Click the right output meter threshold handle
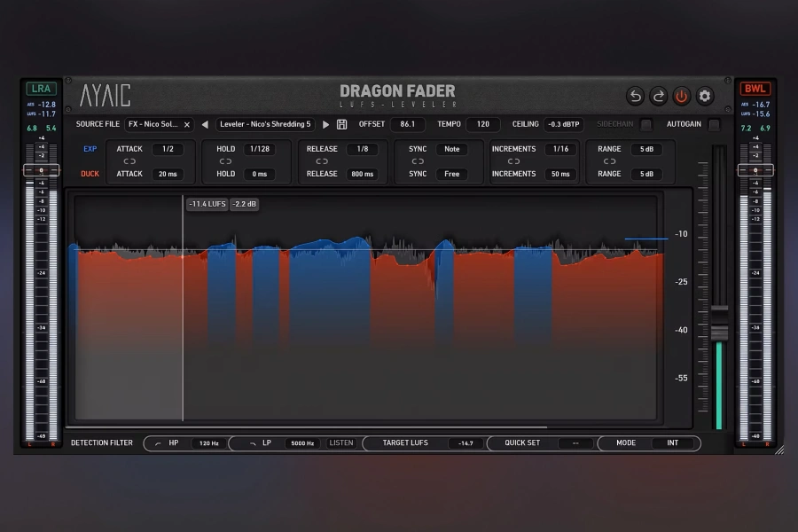The image size is (798, 532). tap(755, 170)
